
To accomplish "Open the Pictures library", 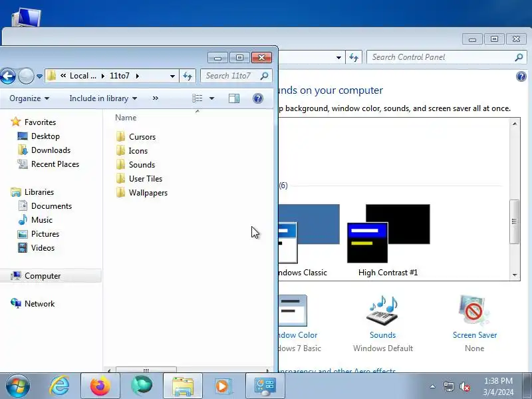I will coord(38,234).
